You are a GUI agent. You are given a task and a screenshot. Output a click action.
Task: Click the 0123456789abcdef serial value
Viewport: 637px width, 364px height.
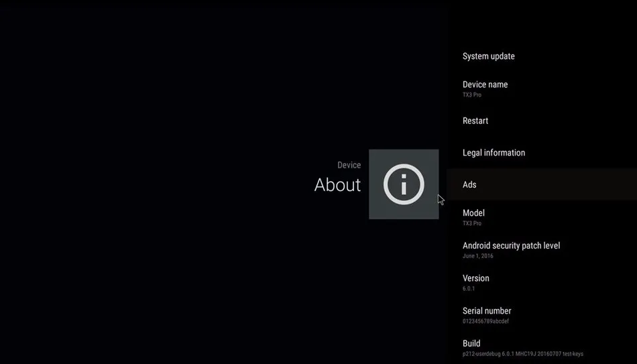click(485, 321)
